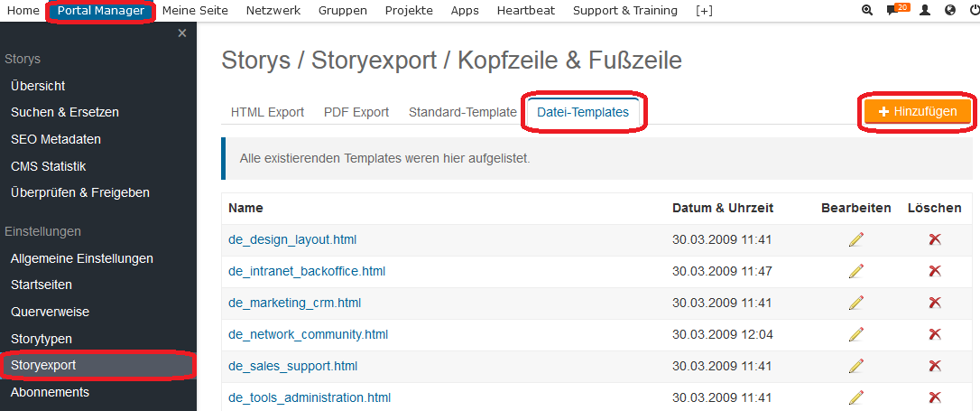Open Übersicht in sidebar
The width and height of the screenshot is (980, 411).
(x=38, y=86)
